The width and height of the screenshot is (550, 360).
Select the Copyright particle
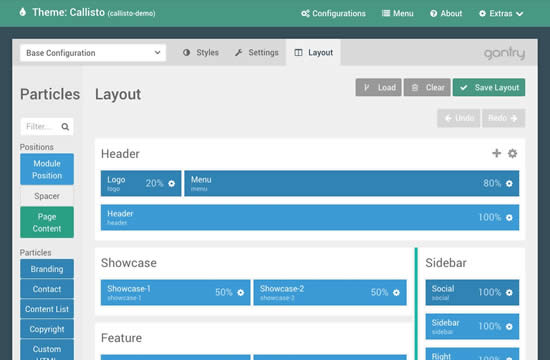[47, 329]
